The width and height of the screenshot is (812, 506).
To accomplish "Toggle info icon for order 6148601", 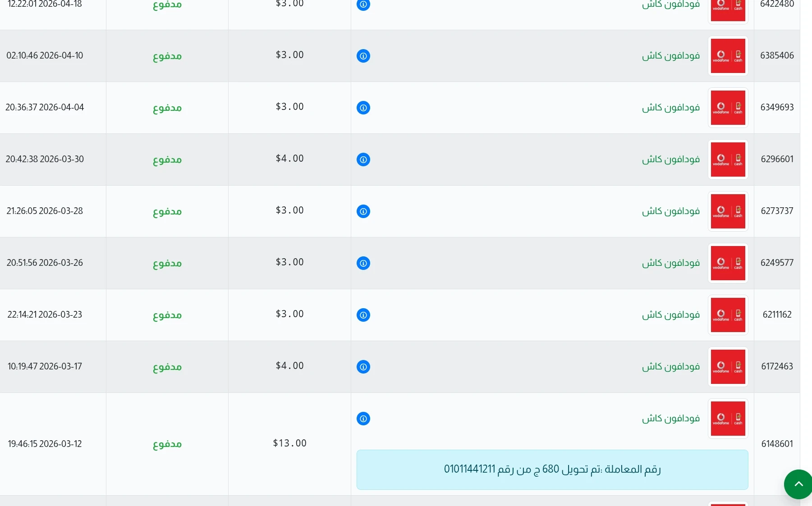I will click(363, 419).
